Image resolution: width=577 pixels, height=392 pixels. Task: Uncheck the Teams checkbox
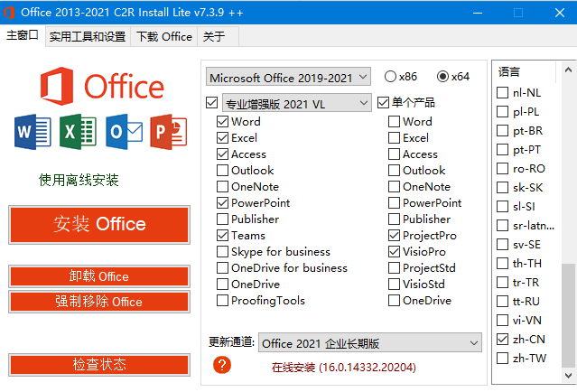coord(223,235)
